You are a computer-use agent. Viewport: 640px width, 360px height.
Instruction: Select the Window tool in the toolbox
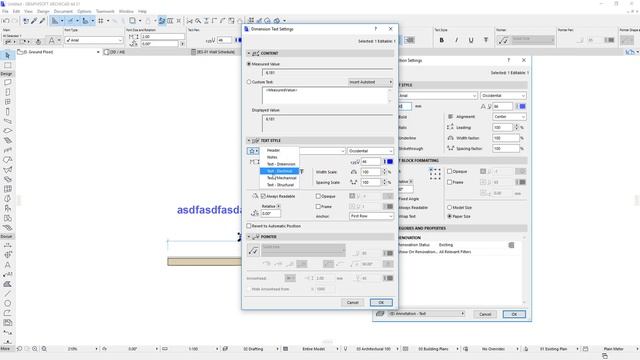pyautogui.click(x=7, y=102)
